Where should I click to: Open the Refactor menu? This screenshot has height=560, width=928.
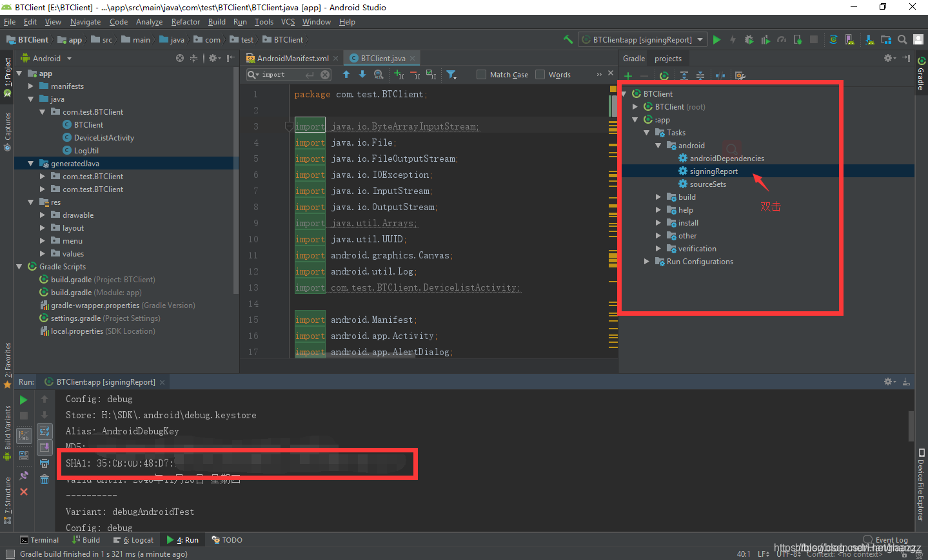[x=186, y=22]
